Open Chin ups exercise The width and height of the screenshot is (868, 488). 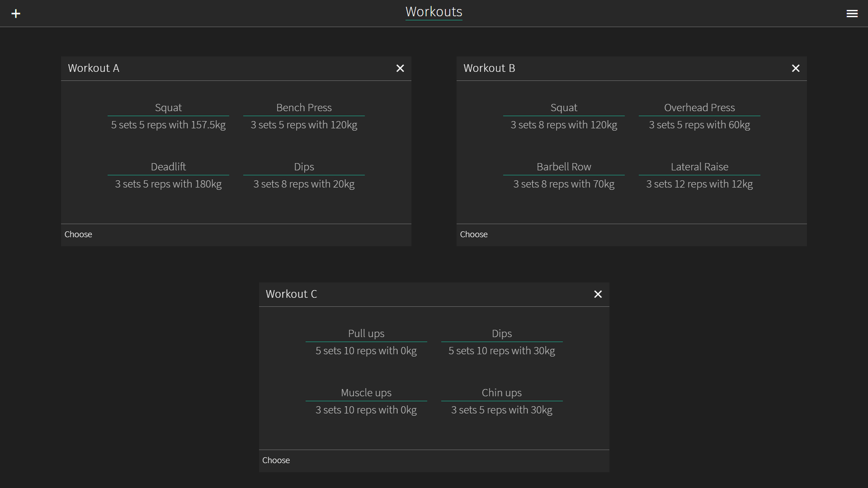point(502,393)
